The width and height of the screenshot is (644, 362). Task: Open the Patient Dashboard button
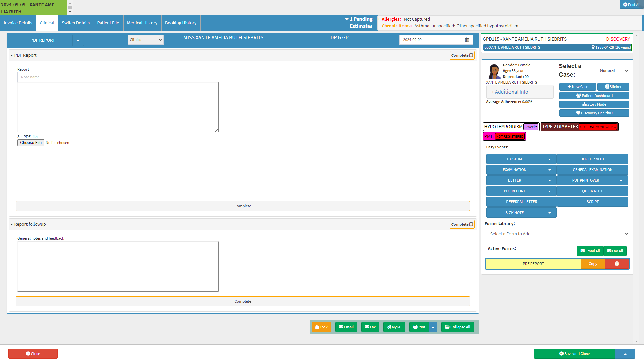tap(594, 96)
